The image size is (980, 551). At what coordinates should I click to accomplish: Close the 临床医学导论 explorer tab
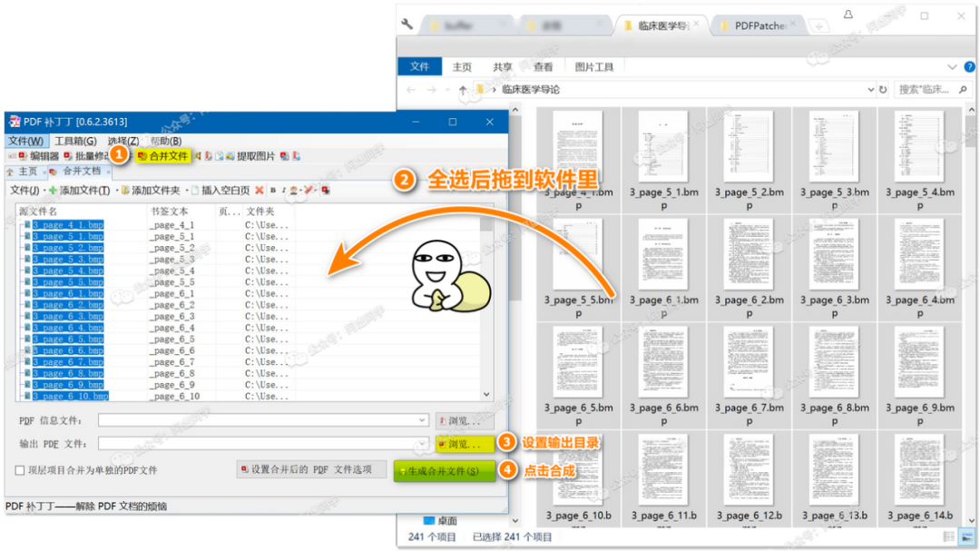696,24
